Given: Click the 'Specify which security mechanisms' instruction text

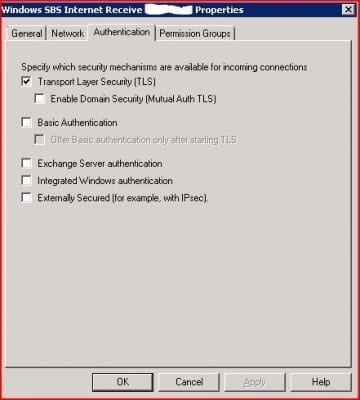Looking at the screenshot, I should click(x=164, y=67).
